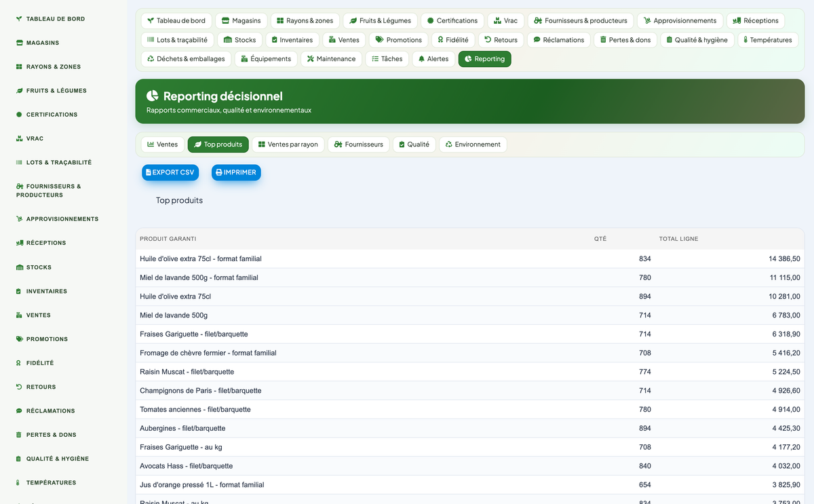Screen dimensions: 814x504
Task: Go to Vrac top chip
Action: pos(506,21)
